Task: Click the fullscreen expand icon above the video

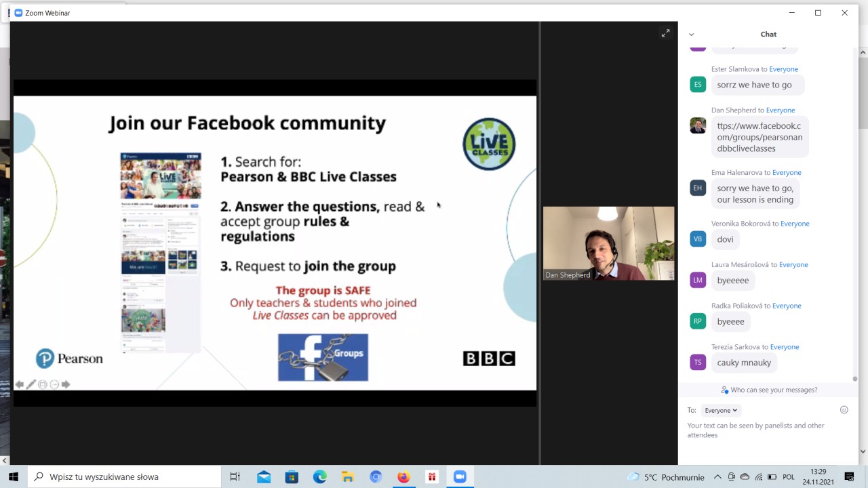Action: click(665, 33)
